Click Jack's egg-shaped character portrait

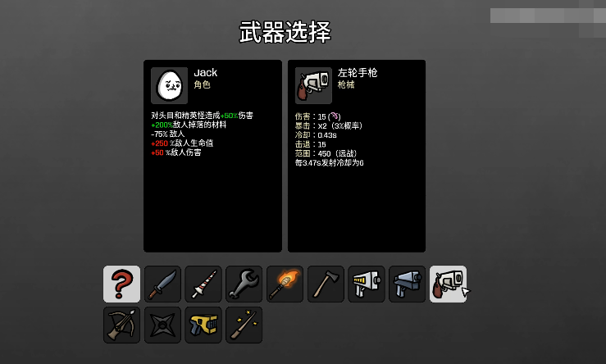(x=169, y=85)
